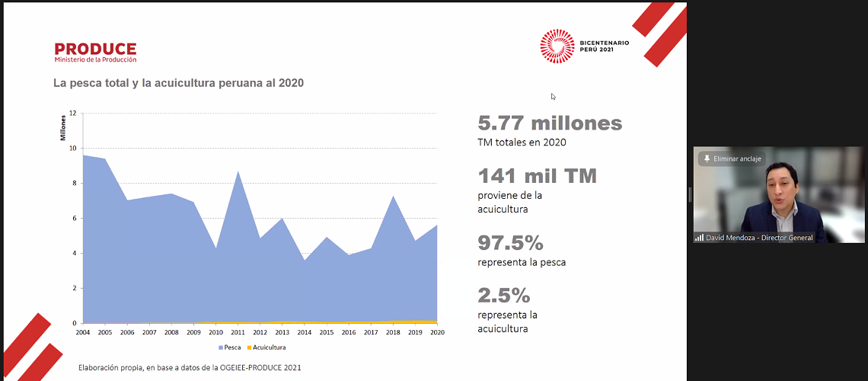The width and height of the screenshot is (868, 381).
Task: Click the yellow Acuicultura legend swatch
Action: tap(248, 347)
